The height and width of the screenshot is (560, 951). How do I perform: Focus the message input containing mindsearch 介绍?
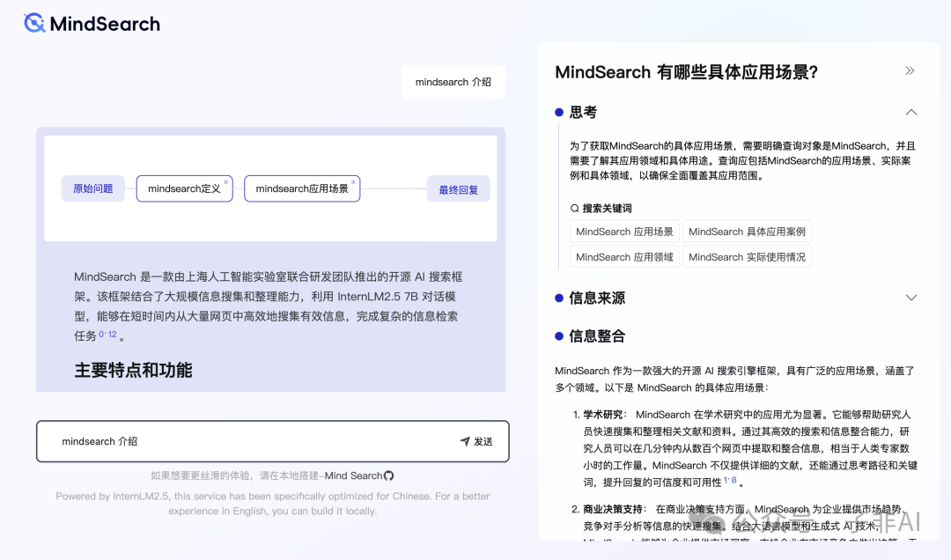click(x=272, y=441)
